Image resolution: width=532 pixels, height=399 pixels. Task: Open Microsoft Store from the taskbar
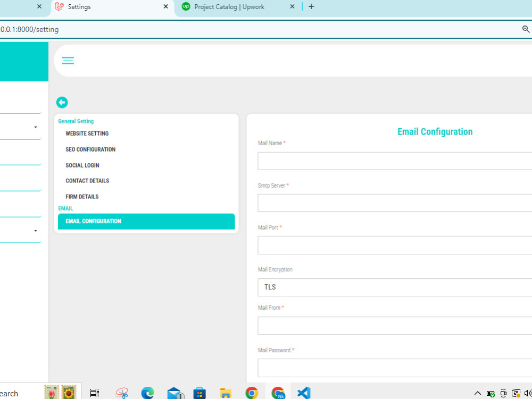199,393
